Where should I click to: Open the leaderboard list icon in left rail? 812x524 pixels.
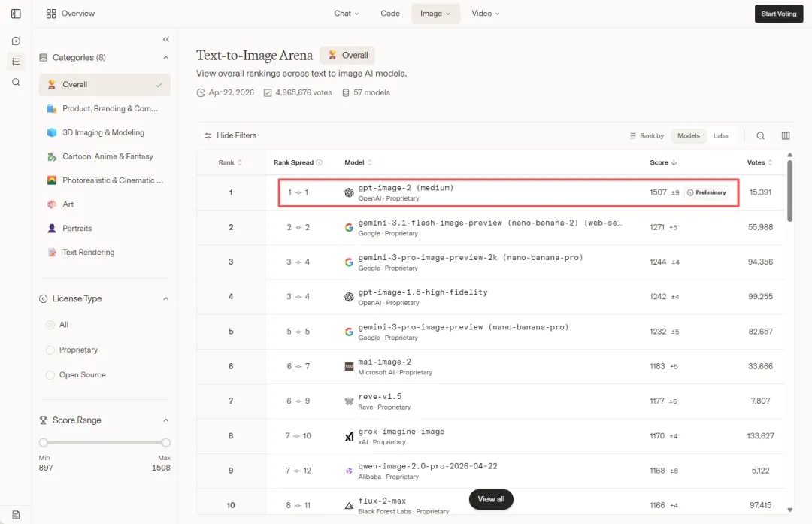click(16, 62)
